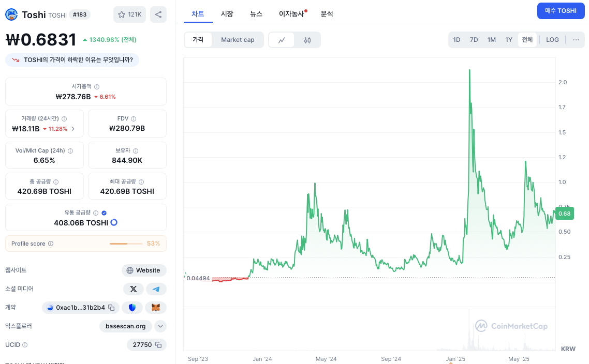This screenshot has width=589, height=364.
Task: Switch to line chart view icon
Action: 282,40
